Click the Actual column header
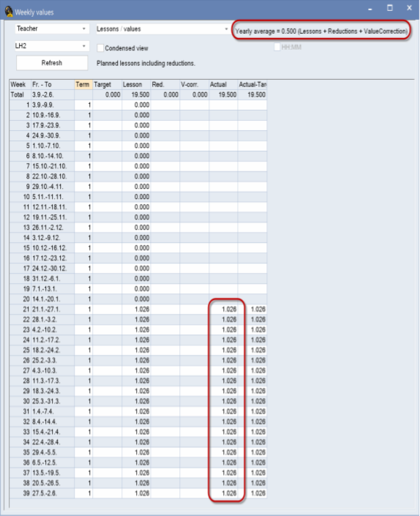420x516 pixels. (x=223, y=85)
